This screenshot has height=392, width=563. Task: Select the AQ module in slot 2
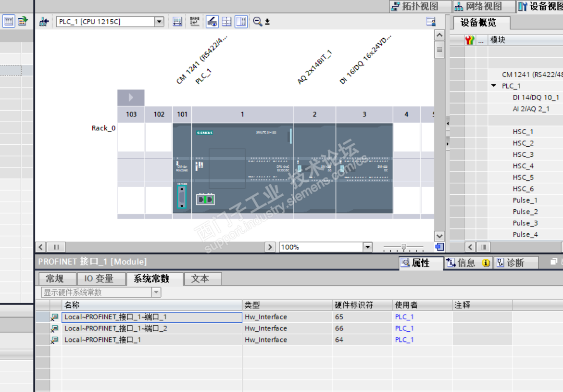point(314,168)
